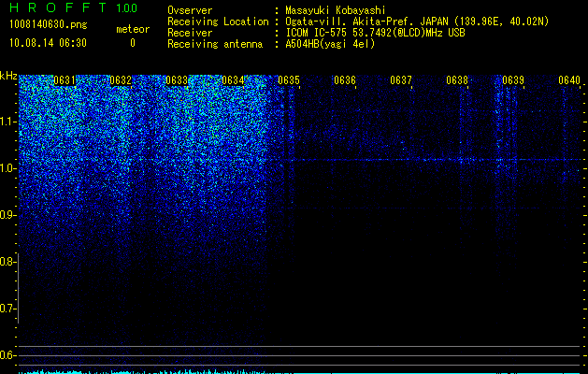This screenshot has height=374, width=588.
Task: Click the 0632 time marker
Action: click(x=121, y=80)
